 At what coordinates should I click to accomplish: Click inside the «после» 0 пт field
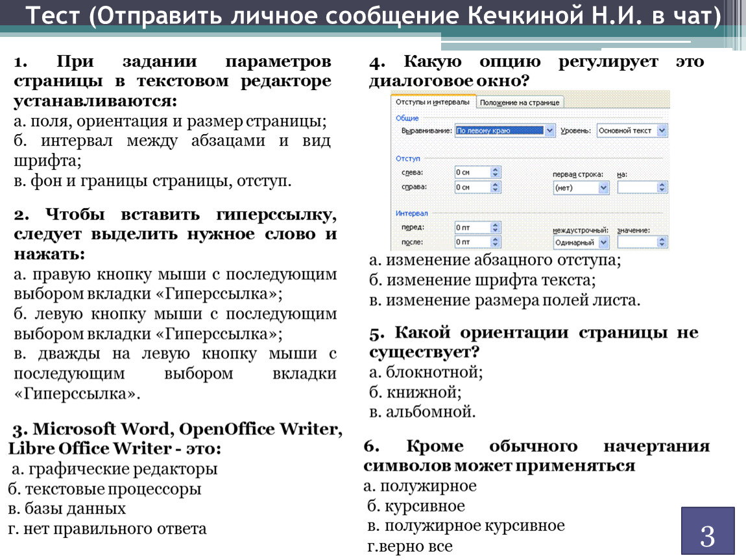click(472, 242)
